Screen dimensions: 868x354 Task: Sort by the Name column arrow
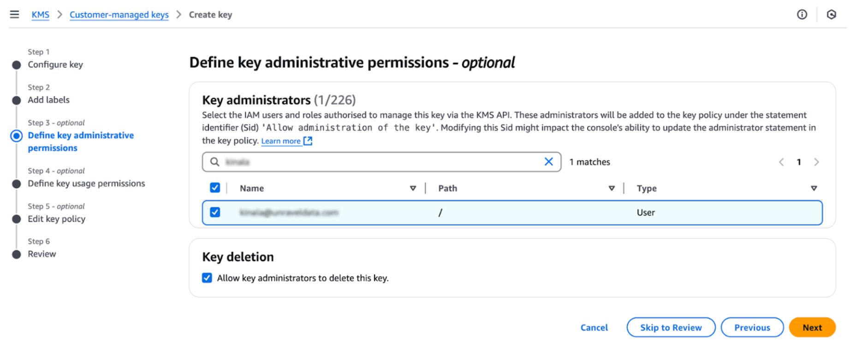click(x=413, y=188)
